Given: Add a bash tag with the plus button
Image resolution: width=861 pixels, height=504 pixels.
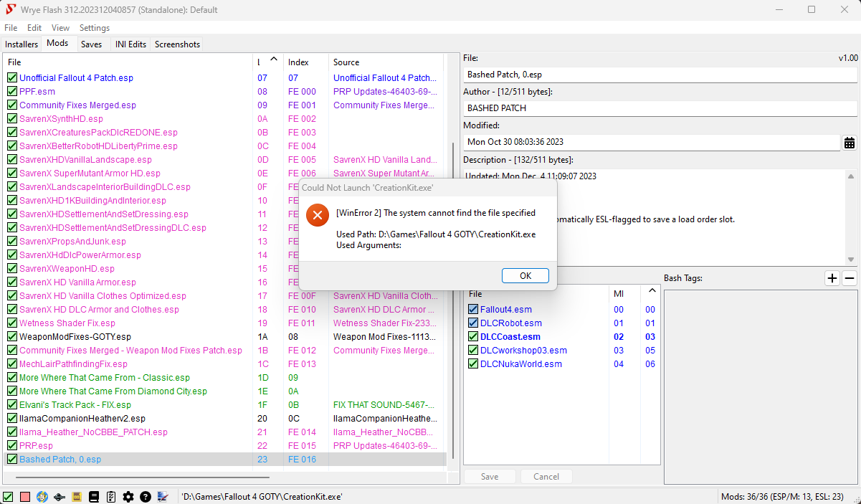Looking at the screenshot, I should coord(832,278).
